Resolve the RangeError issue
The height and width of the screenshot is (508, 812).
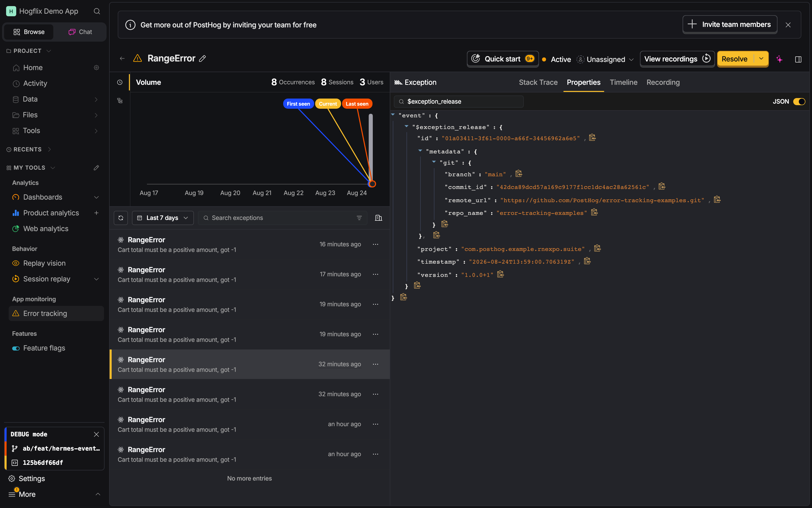pos(735,59)
